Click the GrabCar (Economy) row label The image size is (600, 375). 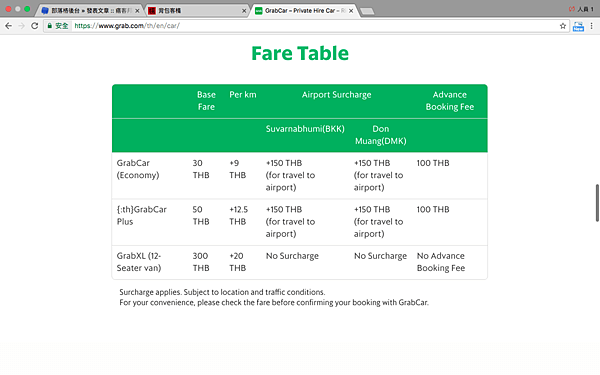coord(138,169)
